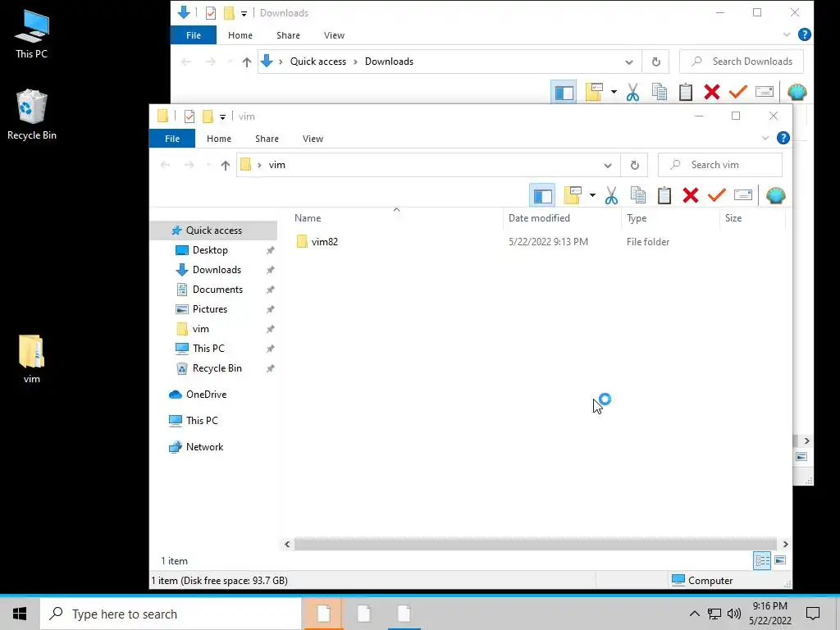The image size is (840, 630).
Task: Sort by the Name column header
Action: pos(308,218)
